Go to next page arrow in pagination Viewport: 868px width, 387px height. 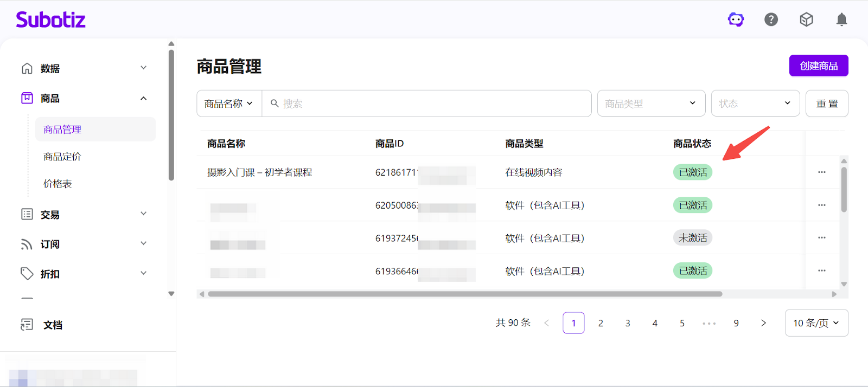(763, 323)
